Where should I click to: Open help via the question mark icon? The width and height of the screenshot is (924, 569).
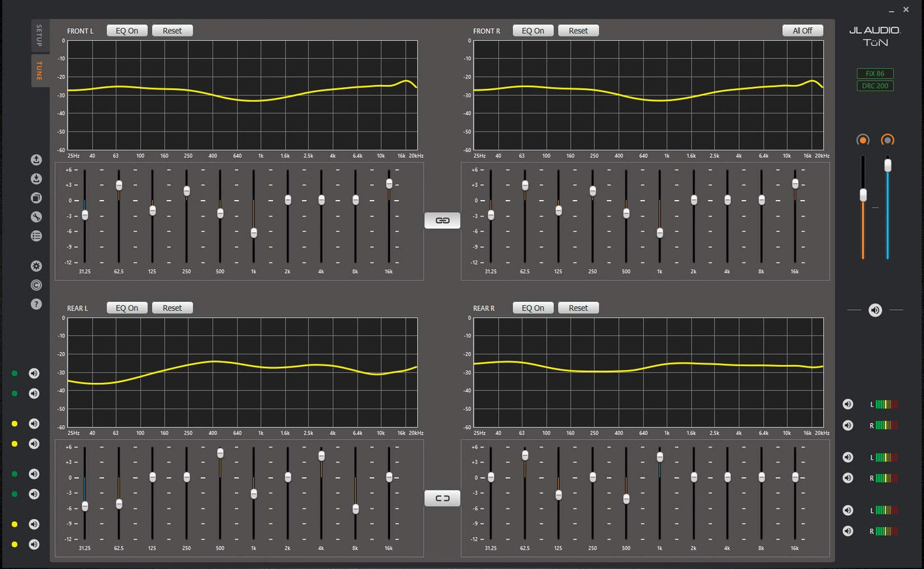tap(36, 304)
